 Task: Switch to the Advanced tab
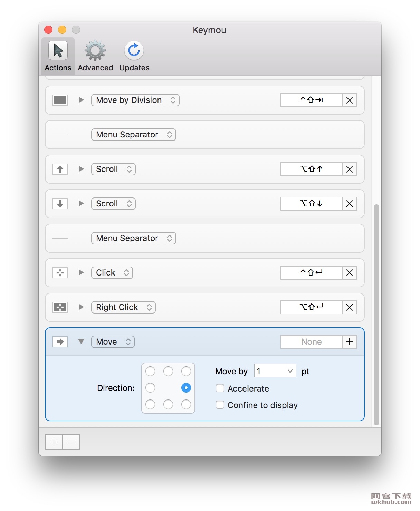click(95, 56)
